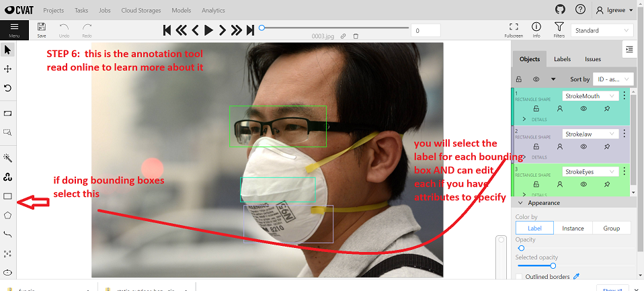Click the Save icon in toolbar

42,30
